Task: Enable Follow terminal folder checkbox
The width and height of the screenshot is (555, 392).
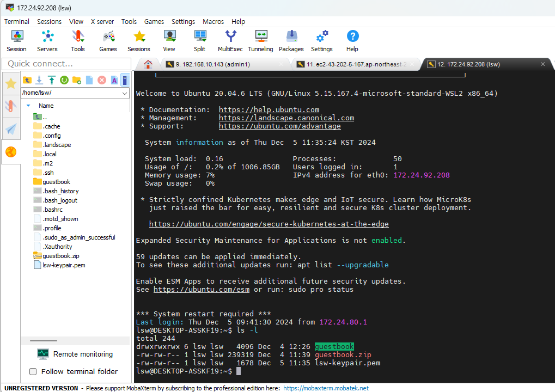Action: point(33,371)
